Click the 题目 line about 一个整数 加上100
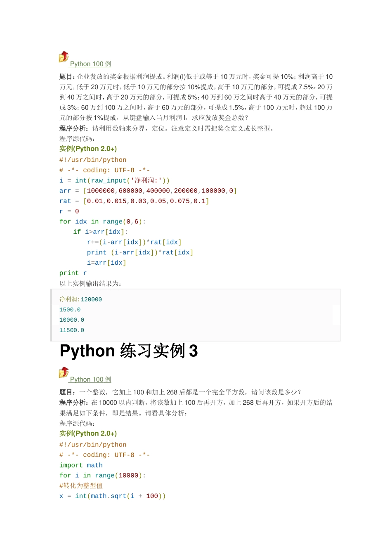 [181, 392]
